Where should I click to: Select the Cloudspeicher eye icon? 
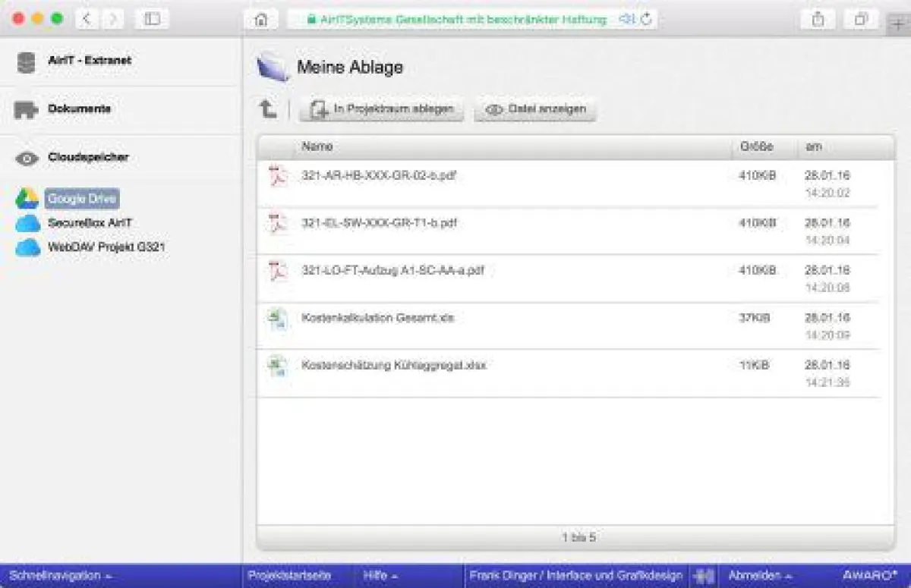coord(27,157)
